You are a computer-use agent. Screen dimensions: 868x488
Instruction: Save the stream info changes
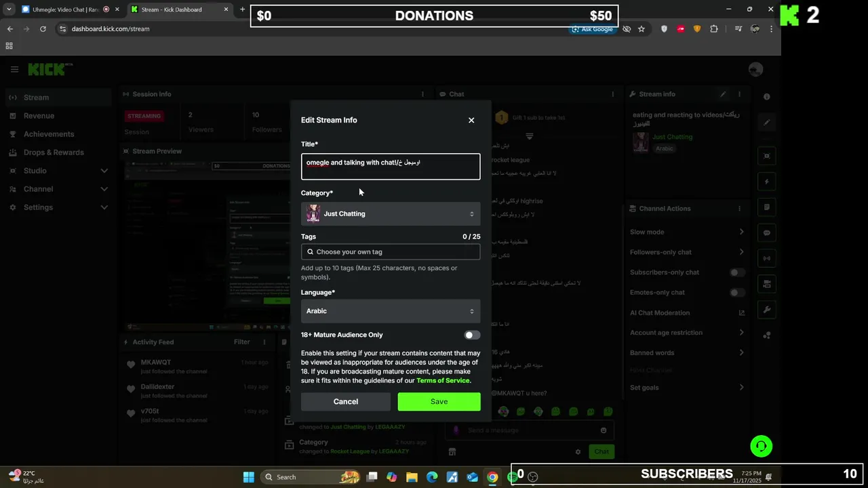click(439, 401)
